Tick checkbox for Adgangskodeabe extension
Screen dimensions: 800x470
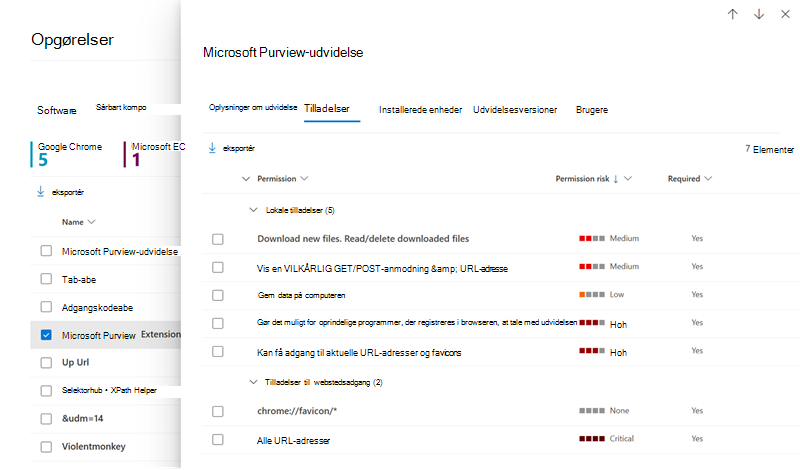coord(46,307)
